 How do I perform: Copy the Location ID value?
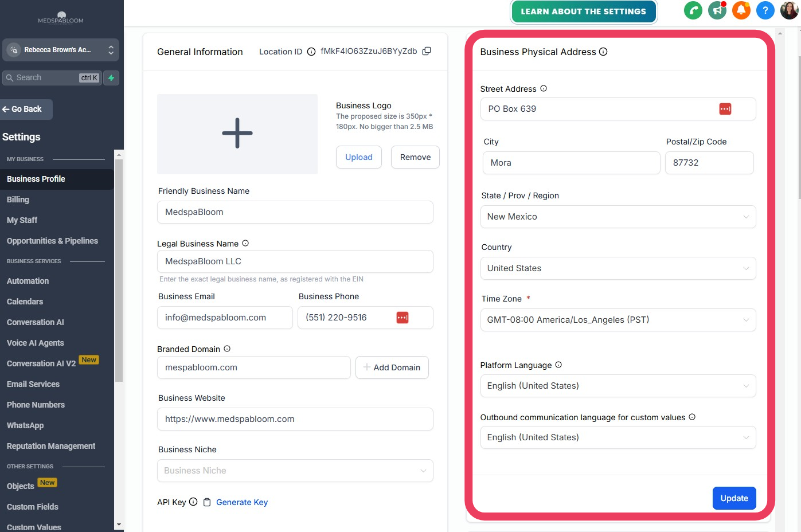[x=427, y=51]
